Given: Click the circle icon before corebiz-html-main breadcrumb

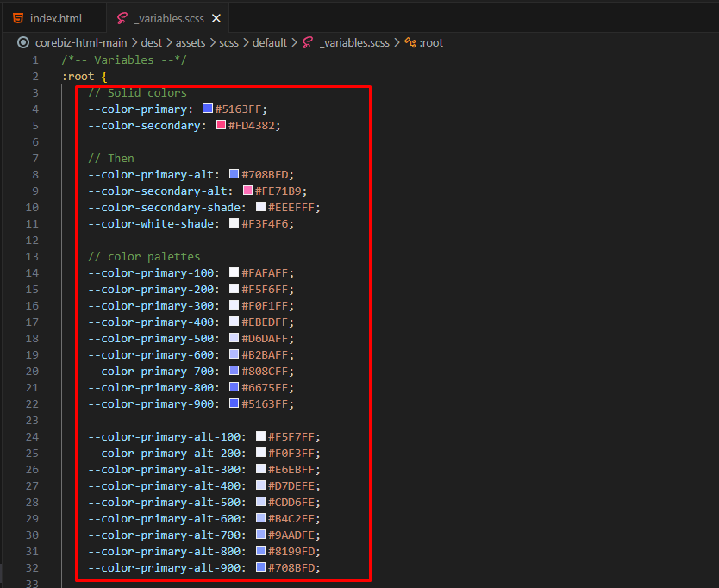Looking at the screenshot, I should (x=23, y=42).
